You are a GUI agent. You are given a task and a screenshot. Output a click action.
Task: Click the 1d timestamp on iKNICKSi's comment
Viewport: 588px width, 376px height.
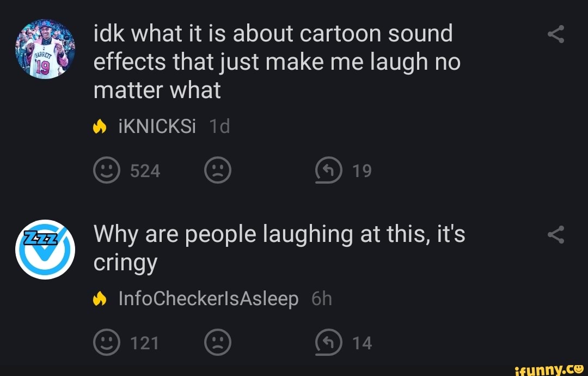218,125
